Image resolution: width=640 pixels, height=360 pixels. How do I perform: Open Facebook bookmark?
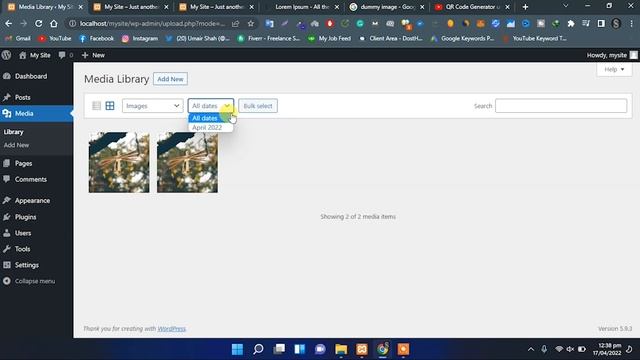tap(96, 38)
